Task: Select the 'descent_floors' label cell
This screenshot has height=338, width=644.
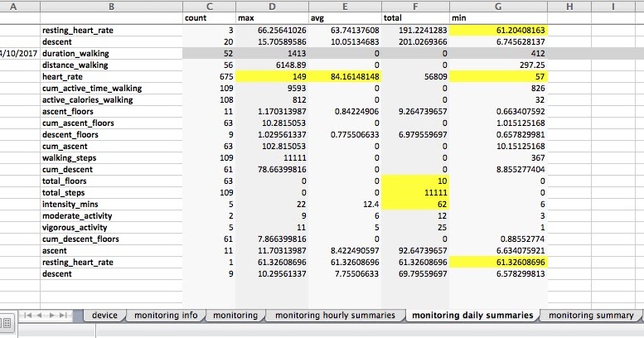Action: pyautogui.click(x=111, y=135)
